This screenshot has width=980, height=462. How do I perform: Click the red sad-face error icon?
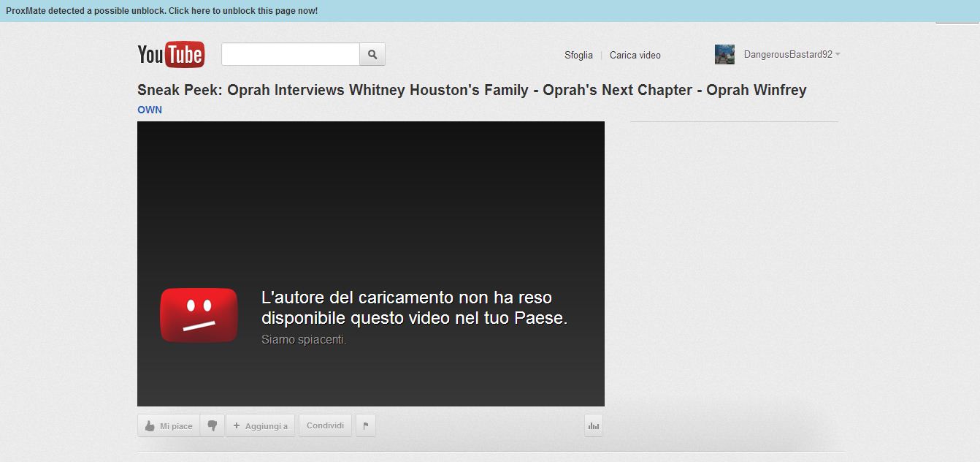point(199,315)
